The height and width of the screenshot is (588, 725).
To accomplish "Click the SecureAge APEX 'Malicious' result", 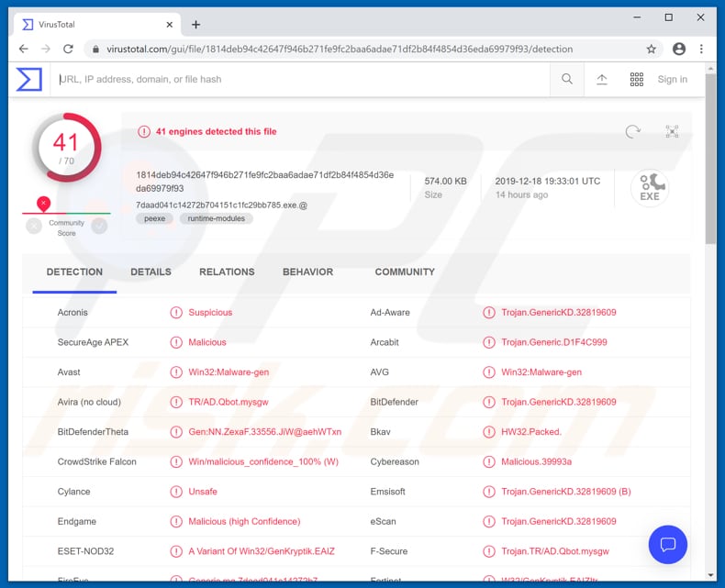I will pyautogui.click(x=207, y=342).
